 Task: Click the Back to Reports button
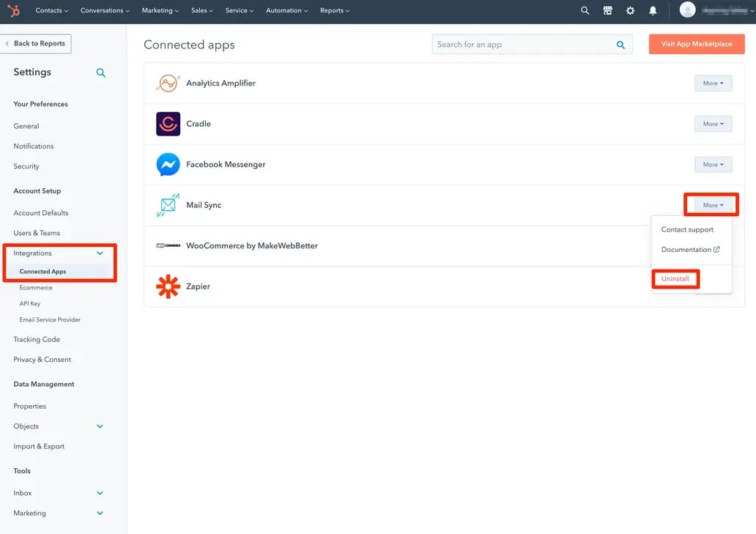(x=36, y=43)
